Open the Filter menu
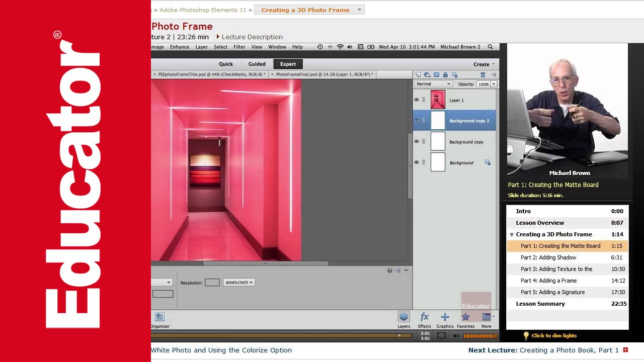The width and height of the screenshot is (644, 362). click(x=239, y=47)
